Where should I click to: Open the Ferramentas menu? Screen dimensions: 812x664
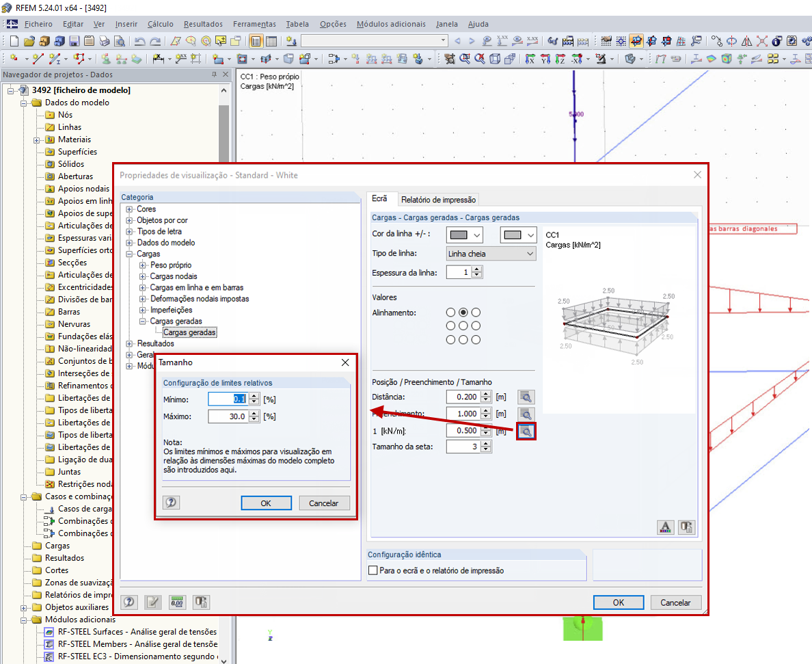point(254,24)
